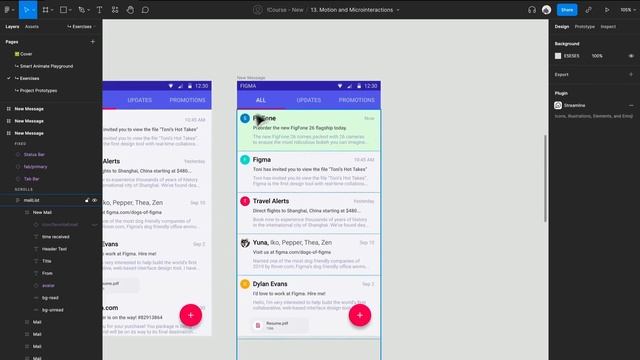The height and width of the screenshot is (360, 640).
Task: Toggle lock on mailList layer
Action: click(87, 200)
